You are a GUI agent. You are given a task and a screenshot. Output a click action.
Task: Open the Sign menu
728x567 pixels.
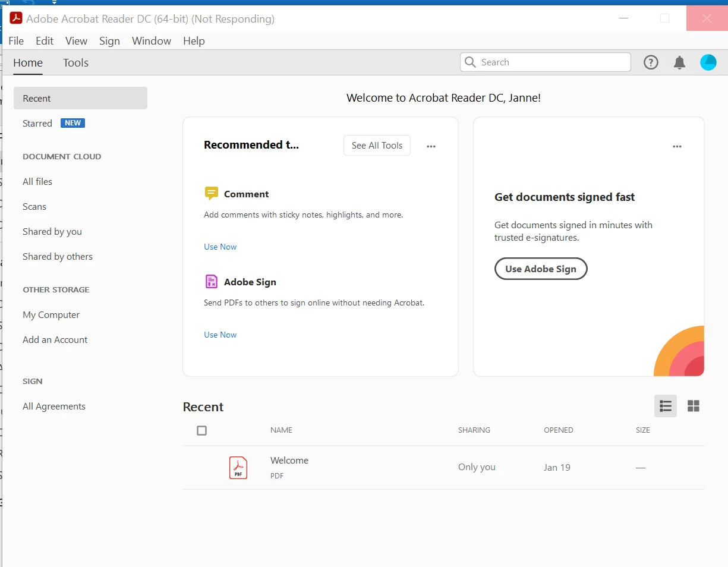point(109,40)
